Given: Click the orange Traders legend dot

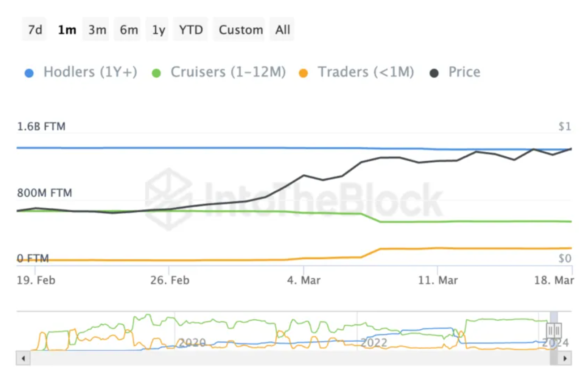Looking at the screenshot, I should tap(303, 73).
